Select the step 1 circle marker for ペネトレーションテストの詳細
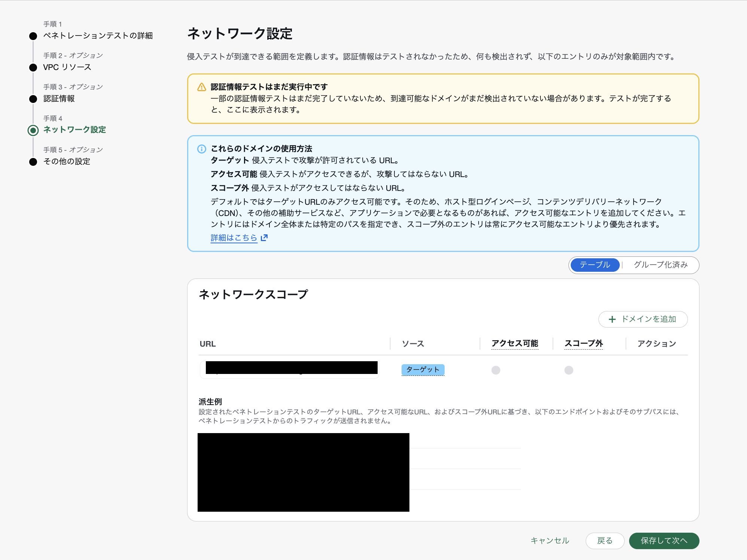The width and height of the screenshot is (747, 560). (x=33, y=36)
